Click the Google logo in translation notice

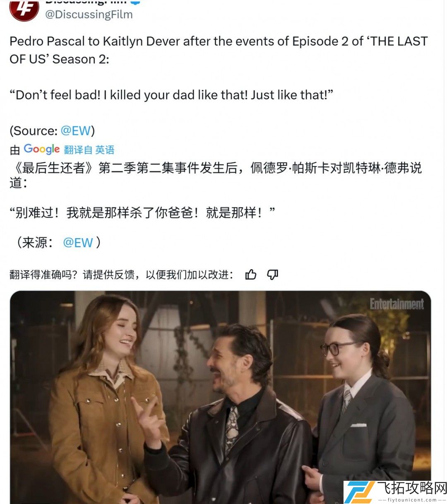(x=42, y=149)
